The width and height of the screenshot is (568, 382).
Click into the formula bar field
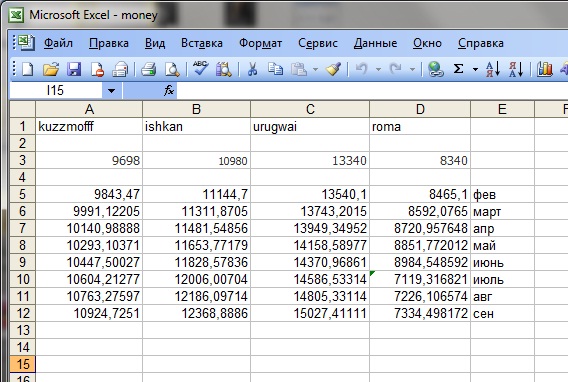coord(372,91)
